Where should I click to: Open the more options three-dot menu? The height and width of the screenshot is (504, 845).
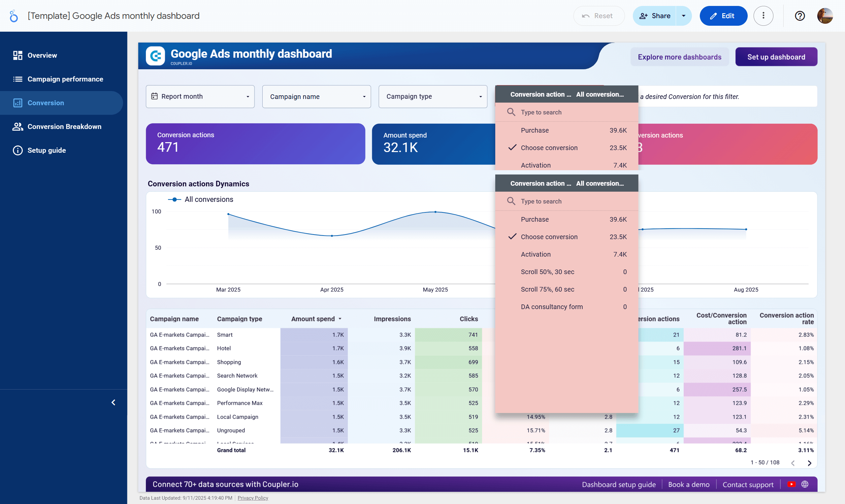coord(763,16)
